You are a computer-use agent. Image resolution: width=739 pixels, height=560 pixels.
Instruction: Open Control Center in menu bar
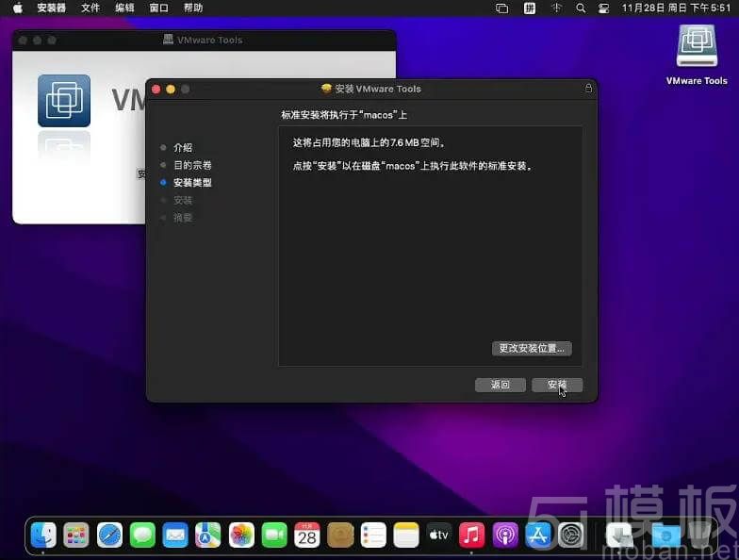point(603,8)
